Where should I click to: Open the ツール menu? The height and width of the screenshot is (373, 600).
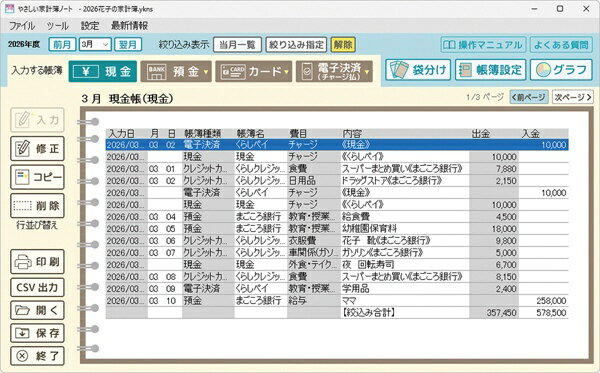click(x=57, y=26)
